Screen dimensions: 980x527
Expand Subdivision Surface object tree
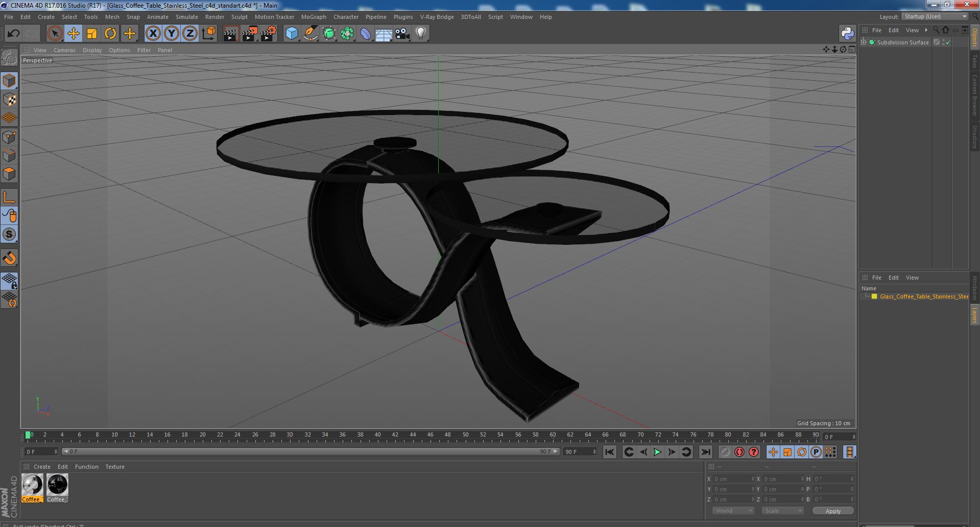point(864,42)
